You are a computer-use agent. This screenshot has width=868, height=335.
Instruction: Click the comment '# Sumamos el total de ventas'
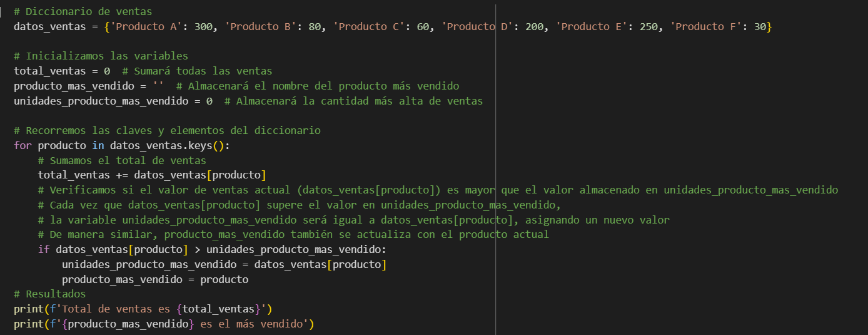tap(122, 161)
